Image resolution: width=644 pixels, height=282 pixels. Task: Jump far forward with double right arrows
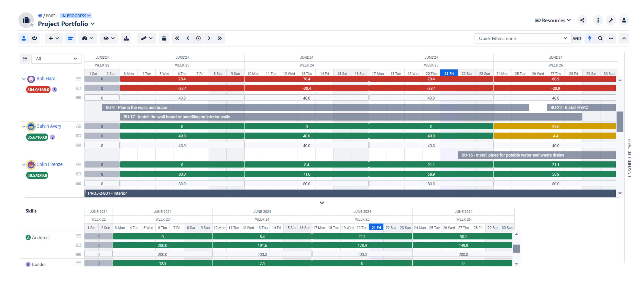(x=220, y=38)
